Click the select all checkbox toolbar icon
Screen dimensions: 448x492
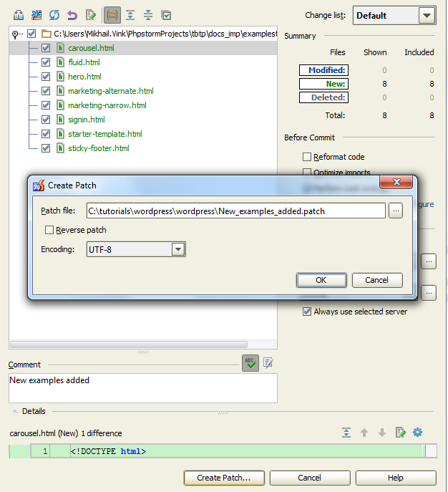pyautogui.click(x=166, y=15)
